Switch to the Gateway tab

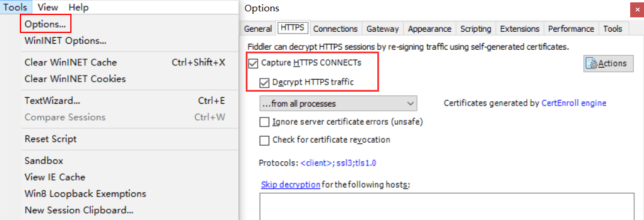[x=383, y=29]
